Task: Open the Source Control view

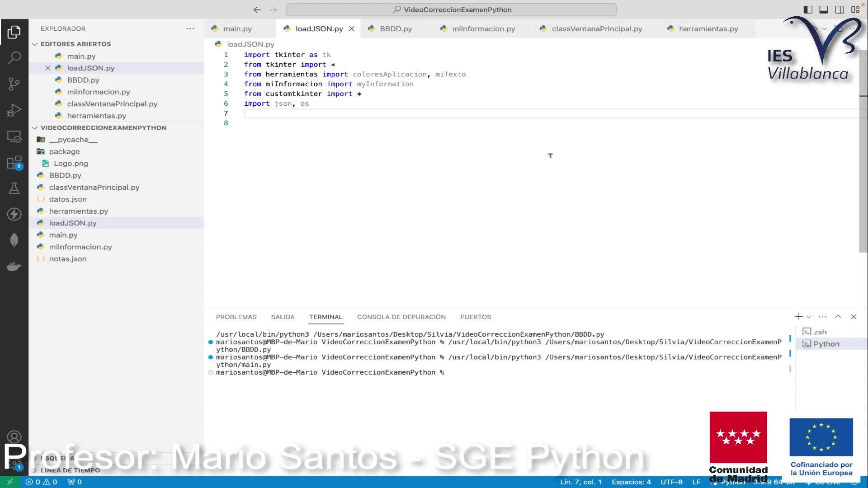Action: [14, 84]
